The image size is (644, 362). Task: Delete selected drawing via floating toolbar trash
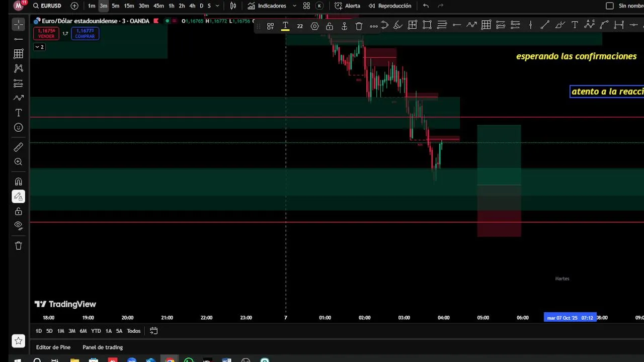point(359,26)
